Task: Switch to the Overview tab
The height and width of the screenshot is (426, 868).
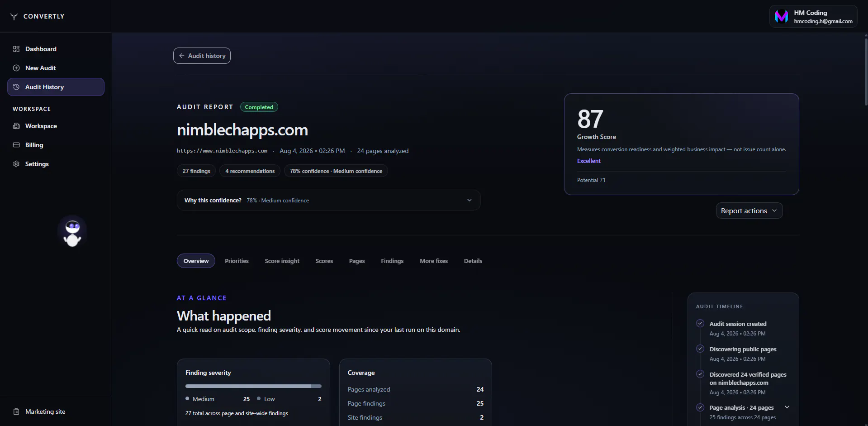Action: [196, 261]
